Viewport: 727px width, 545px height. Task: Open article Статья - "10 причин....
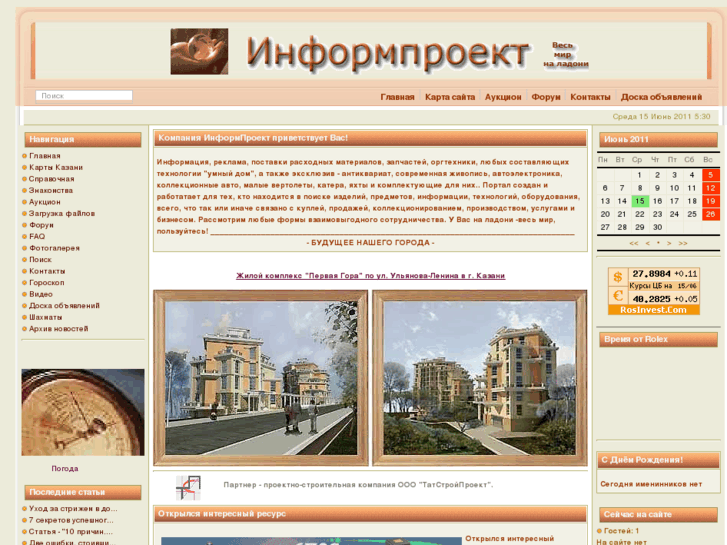point(70,532)
